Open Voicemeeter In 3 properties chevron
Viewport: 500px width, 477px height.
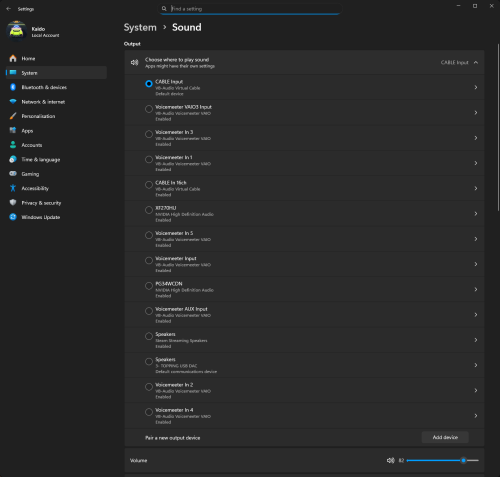pos(476,138)
